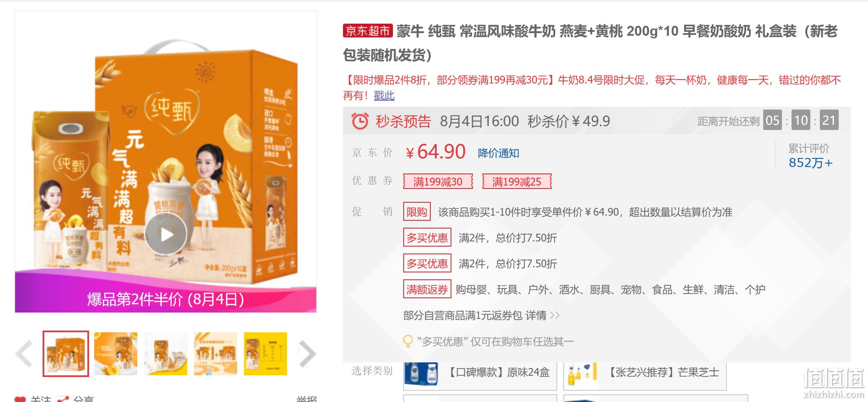Image resolution: width=868 pixels, height=402 pixels.
Task: Click the red heart 关注 icon
Action: pos(20,399)
